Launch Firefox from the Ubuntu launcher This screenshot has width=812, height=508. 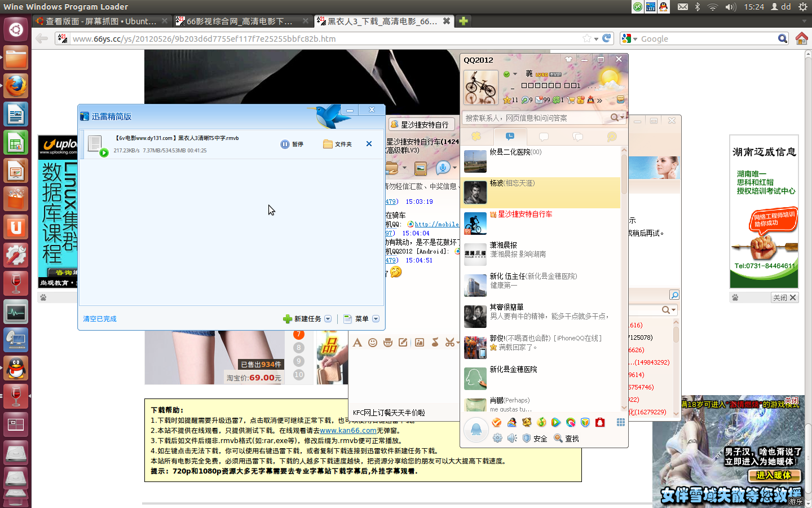pos(16,86)
